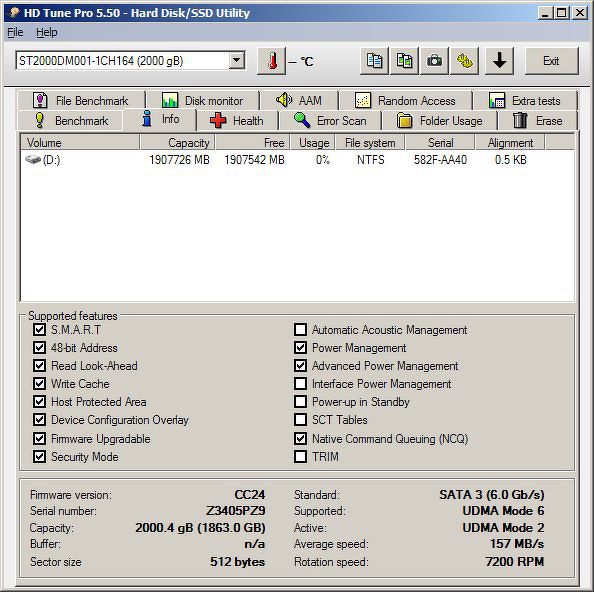Toggle the Native Command Queuing (NCQ) checkbox

tap(300, 439)
